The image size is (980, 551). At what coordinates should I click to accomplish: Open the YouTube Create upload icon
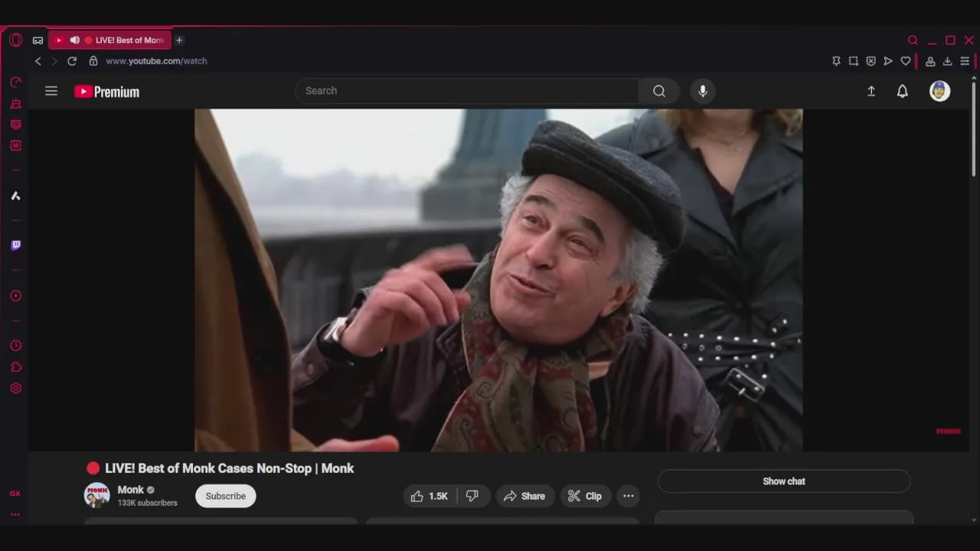pos(871,91)
